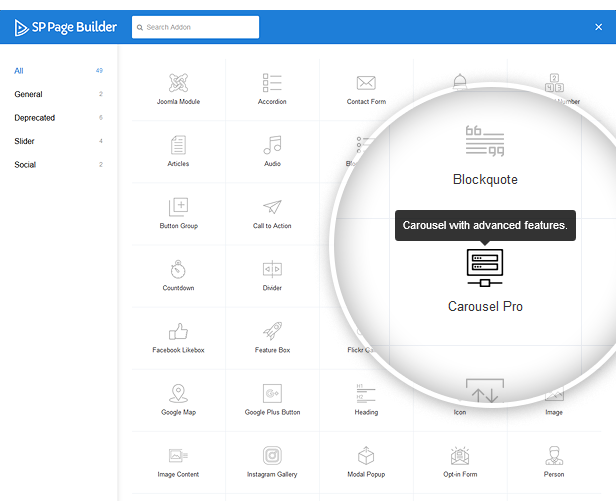Screen dimensions: 616x501
Task: Choose the Accordion addon
Action: point(272,83)
